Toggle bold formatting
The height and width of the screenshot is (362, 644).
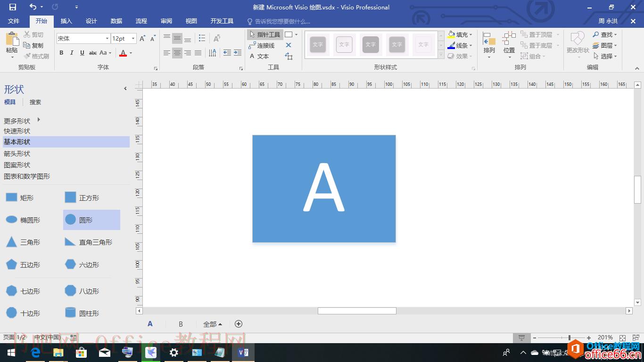(61, 53)
